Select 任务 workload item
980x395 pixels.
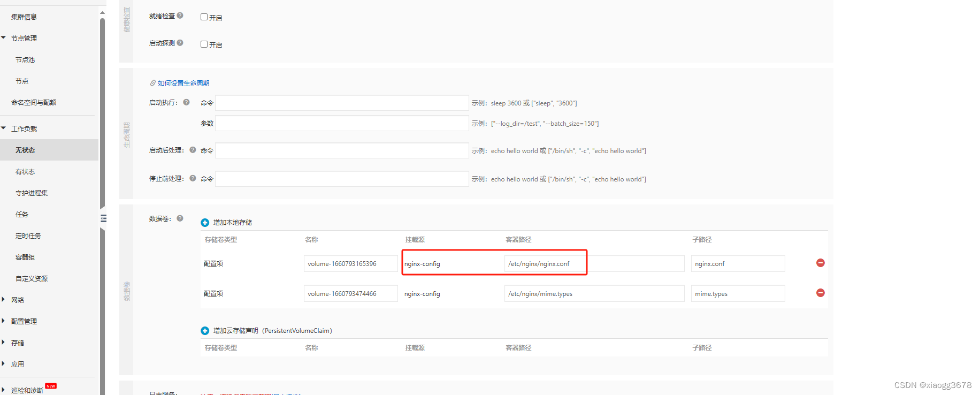[x=22, y=214]
